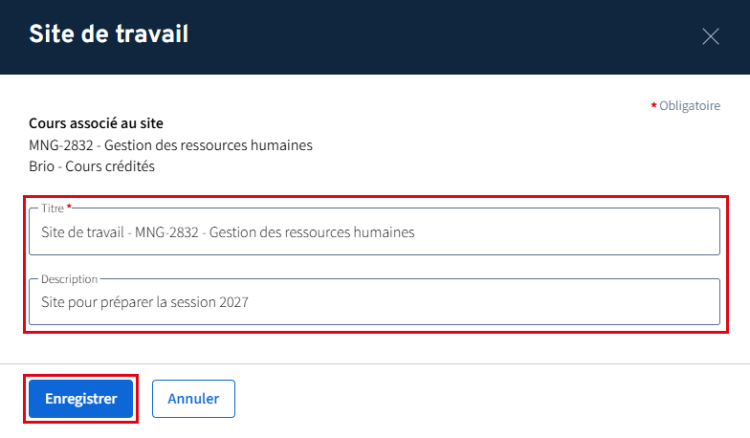Click the red asterisk beside Obligatoire
The image size is (750, 438).
point(654,105)
